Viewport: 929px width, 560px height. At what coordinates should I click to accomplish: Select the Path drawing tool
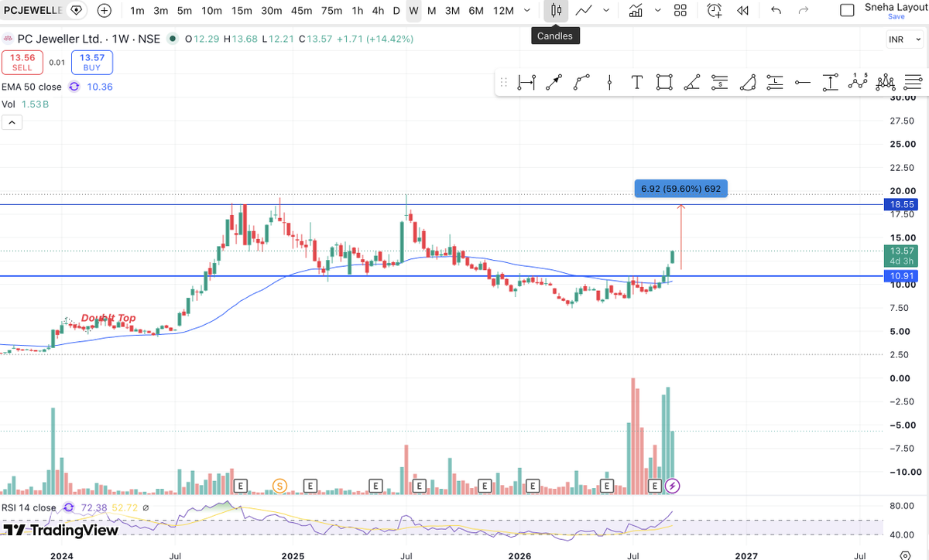[x=581, y=83]
